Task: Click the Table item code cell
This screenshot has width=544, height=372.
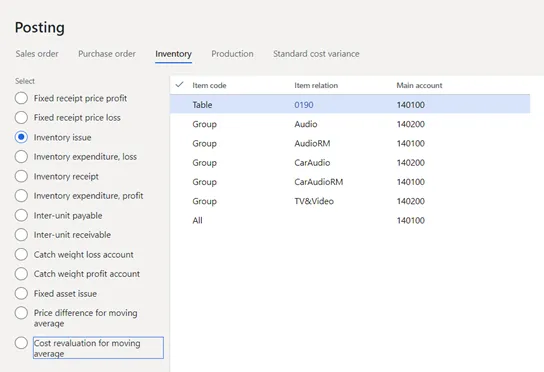Action: (202, 105)
